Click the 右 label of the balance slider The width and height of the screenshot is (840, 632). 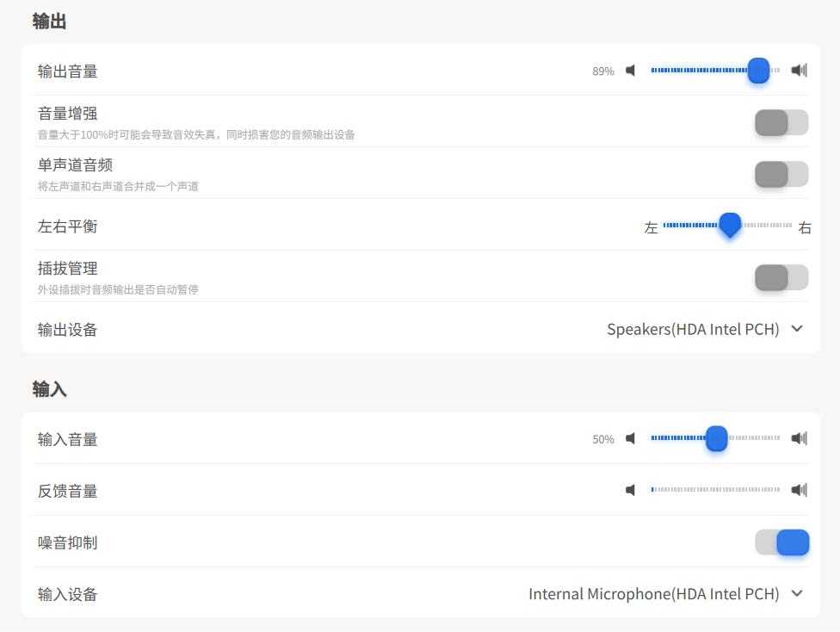[805, 228]
